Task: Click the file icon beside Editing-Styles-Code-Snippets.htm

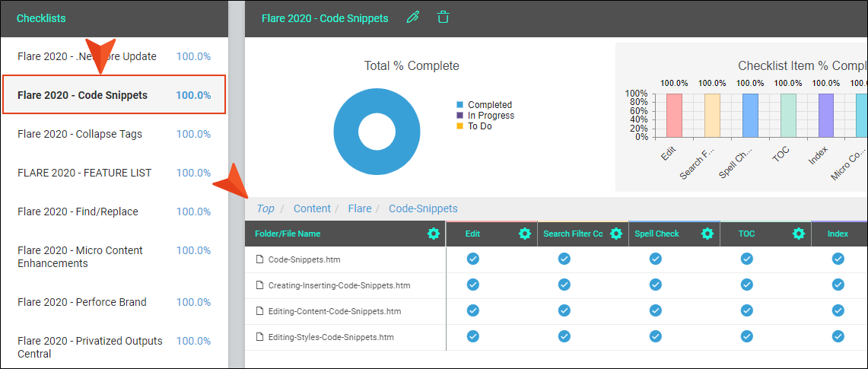Action: pyautogui.click(x=259, y=336)
